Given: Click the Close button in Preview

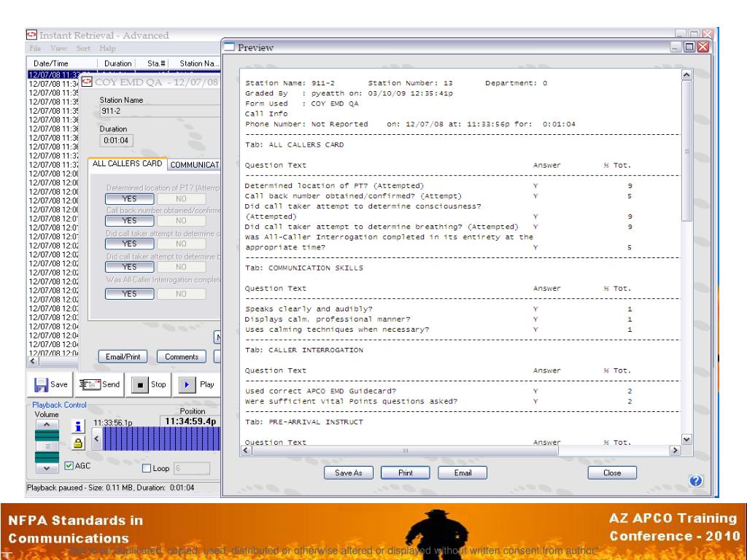Looking at the screenshot, I should (x=612, y=472).
